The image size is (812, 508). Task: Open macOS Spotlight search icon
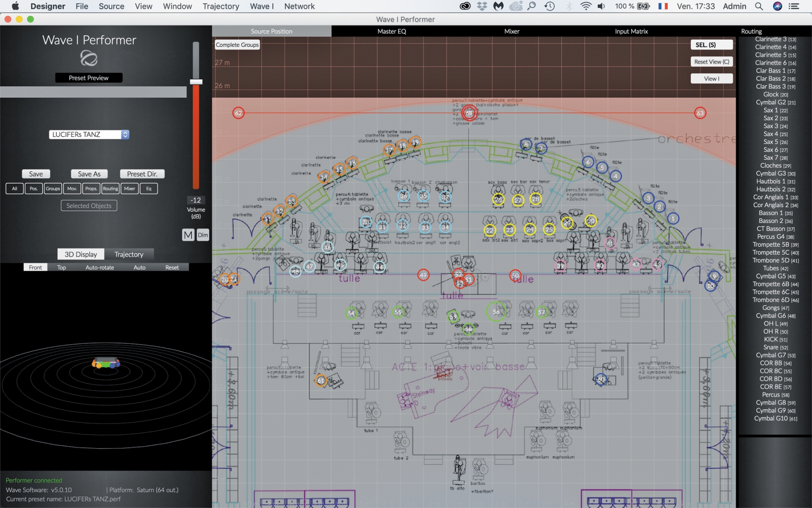point(759,6)
